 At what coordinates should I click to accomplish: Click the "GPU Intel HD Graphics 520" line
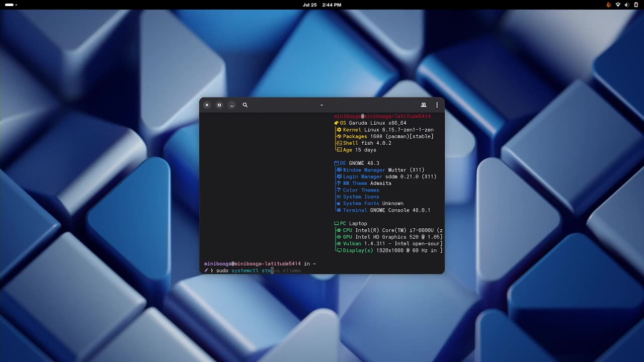pyautogui.click(x=390, y=237)
